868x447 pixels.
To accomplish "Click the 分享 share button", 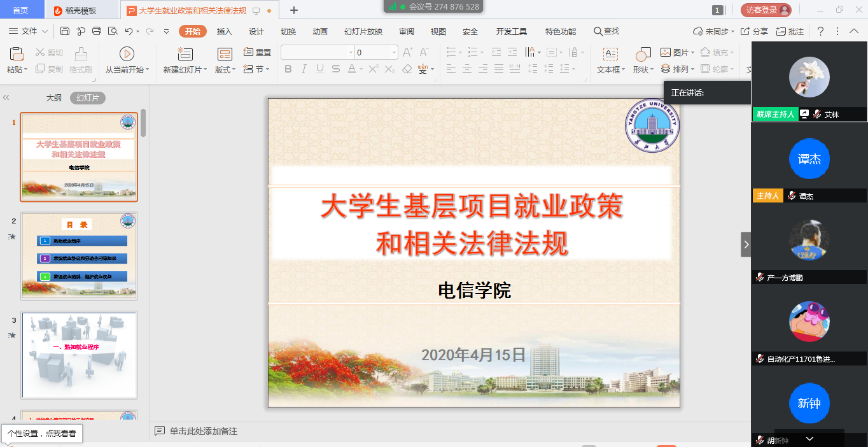I will click(x=754, y=31).
